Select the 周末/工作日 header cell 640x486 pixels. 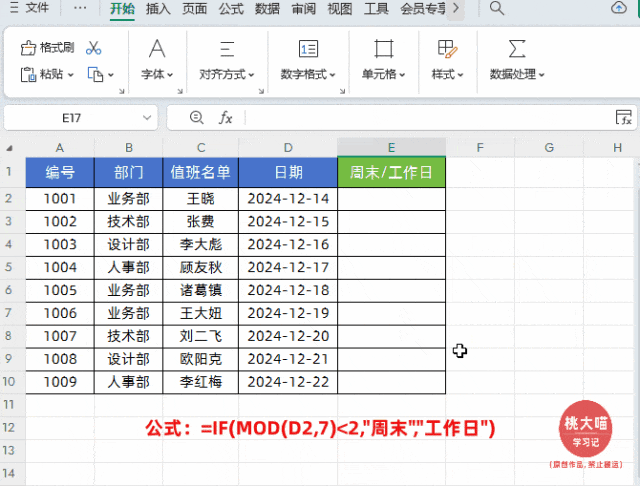pos(391,172)
